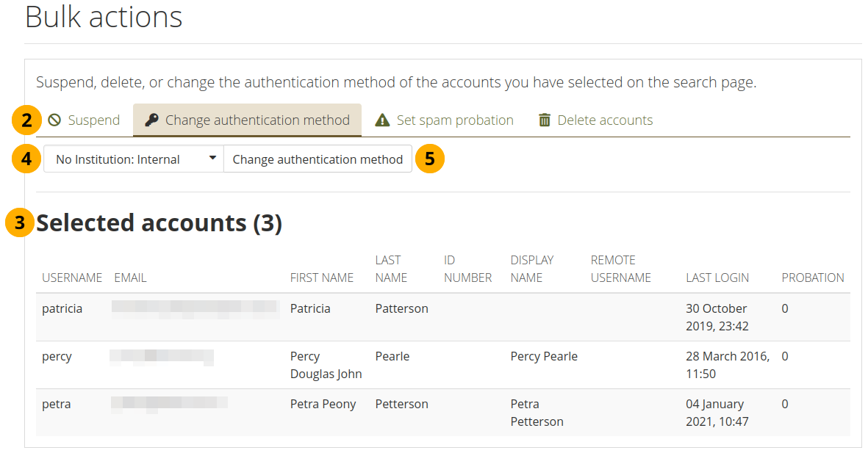Select the patricia username row
Image resolution: width=868 pixels, height=453 pixels.
point(62,308)
